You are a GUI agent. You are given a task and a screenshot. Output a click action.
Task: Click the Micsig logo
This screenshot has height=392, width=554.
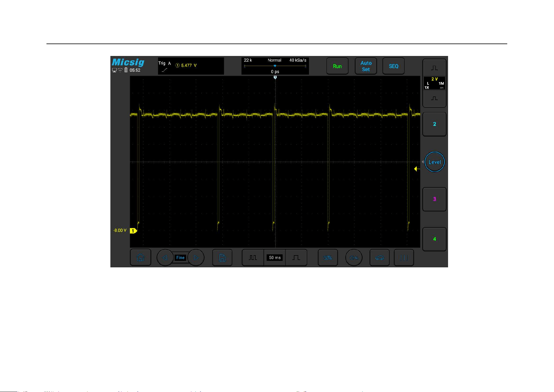coord(128,62)
